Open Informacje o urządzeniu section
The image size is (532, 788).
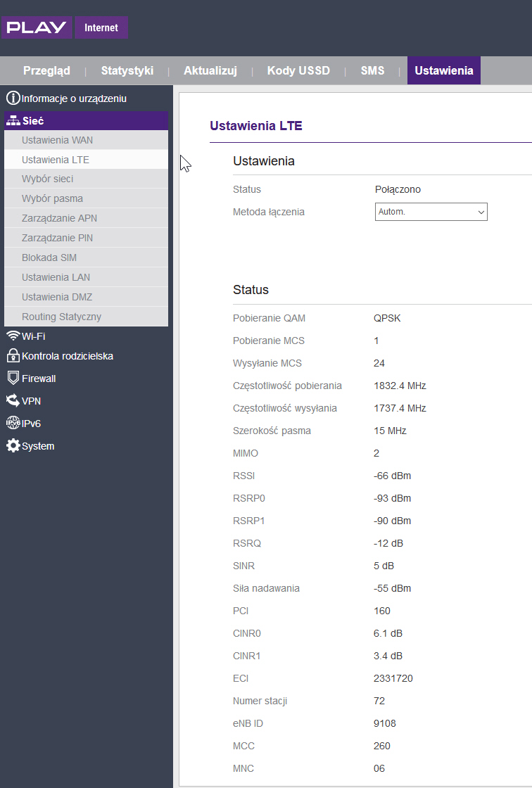(74, 99)
